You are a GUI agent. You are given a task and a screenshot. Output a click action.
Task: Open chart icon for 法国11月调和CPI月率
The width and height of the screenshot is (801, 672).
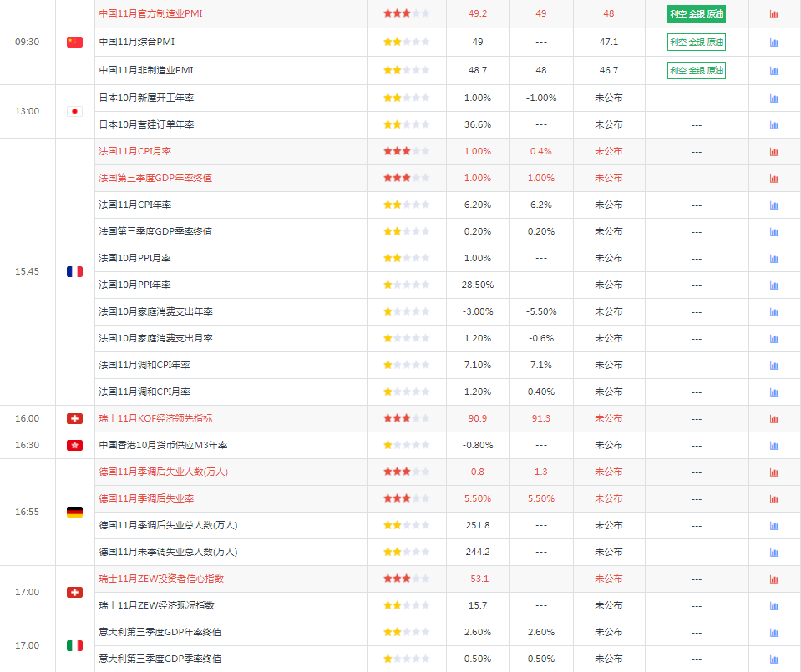click(774, 392)
